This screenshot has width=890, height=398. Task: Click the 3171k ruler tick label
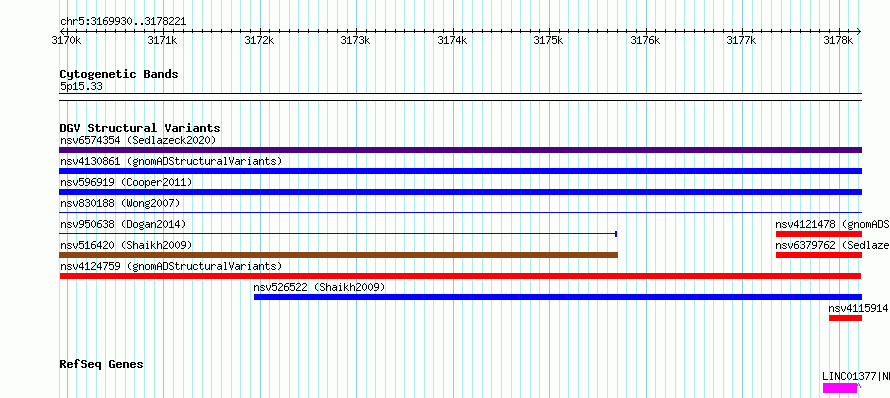(162, 41)
